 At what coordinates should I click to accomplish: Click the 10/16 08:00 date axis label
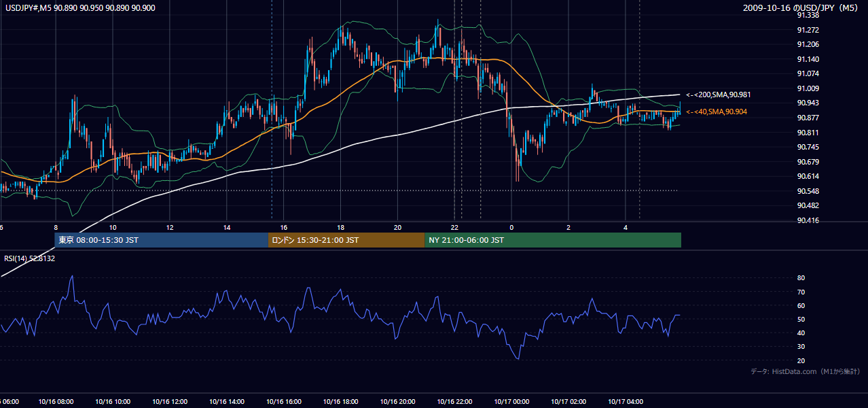pyautogui.click(x=56, y=402)
